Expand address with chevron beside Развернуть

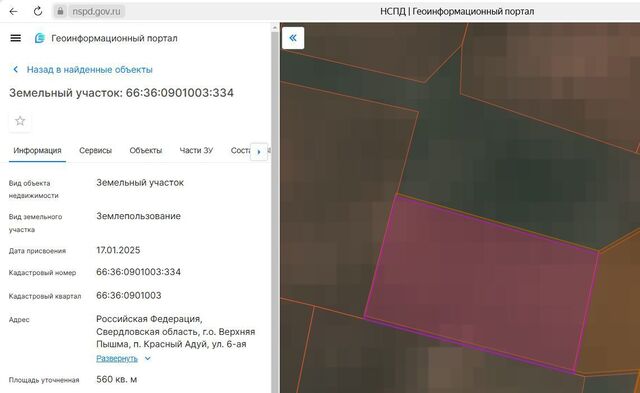tap(148, 359)
